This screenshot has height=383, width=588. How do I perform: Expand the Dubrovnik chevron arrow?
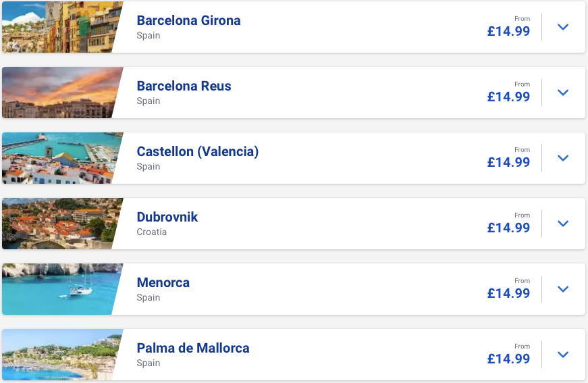click(x=563, y=224)
